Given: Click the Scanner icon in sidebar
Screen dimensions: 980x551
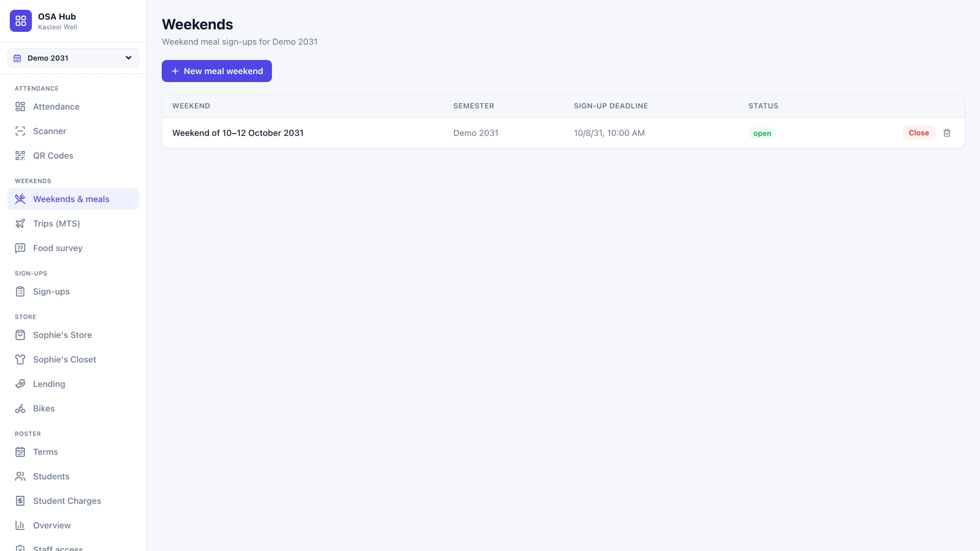Looking at the screenshot, I should click(x=20, y=131).
